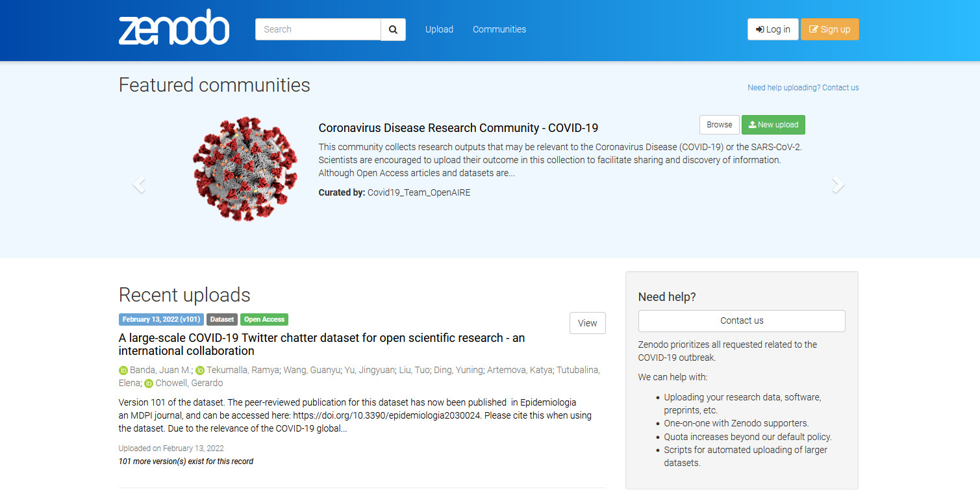The height and width of the screenshot is (494, 980).
Task: Click the 'Uploaded on February 13, 2022' text
Action: click(x=171, y=448)
